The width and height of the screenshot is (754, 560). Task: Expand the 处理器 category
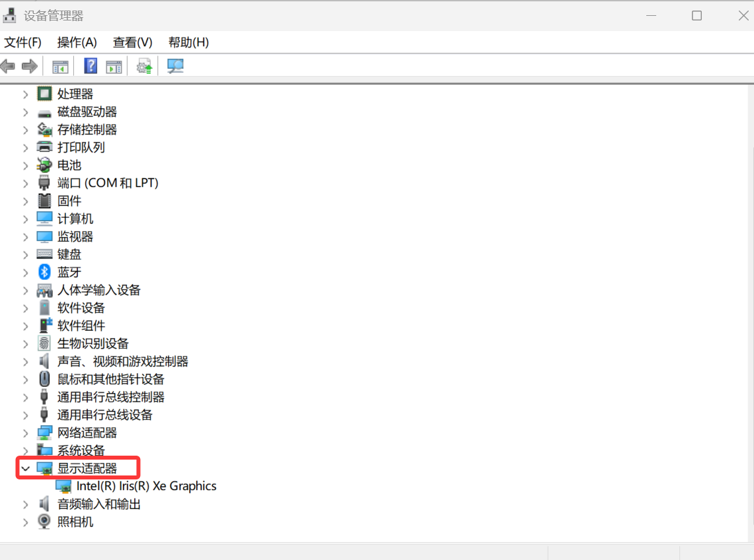[x=25, y=93]
